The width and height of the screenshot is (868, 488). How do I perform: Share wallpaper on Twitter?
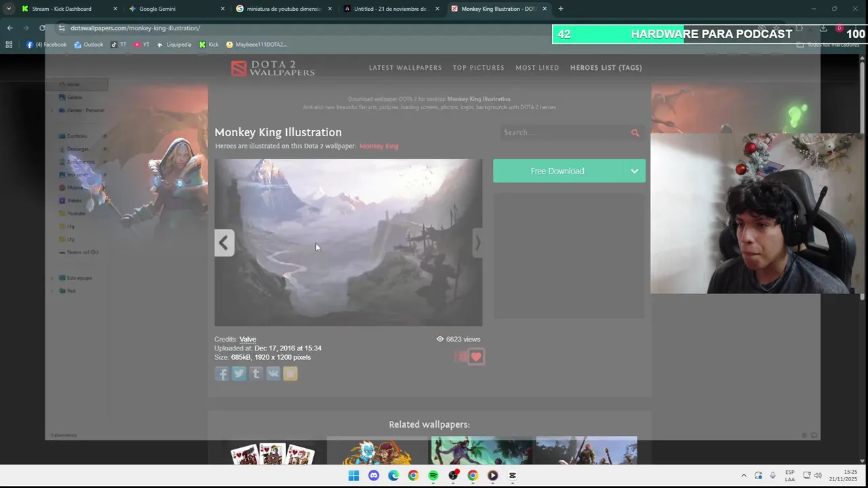point(239,373)
